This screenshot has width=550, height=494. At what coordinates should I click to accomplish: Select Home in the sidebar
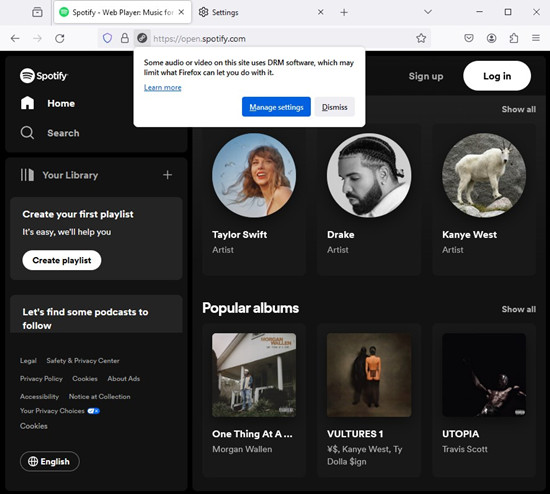(61, 104)
